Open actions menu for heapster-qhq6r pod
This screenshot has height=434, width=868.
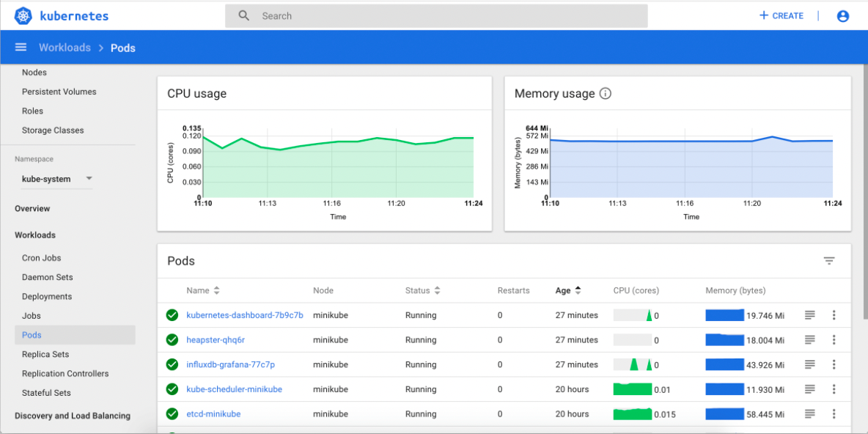pos(834,339)
